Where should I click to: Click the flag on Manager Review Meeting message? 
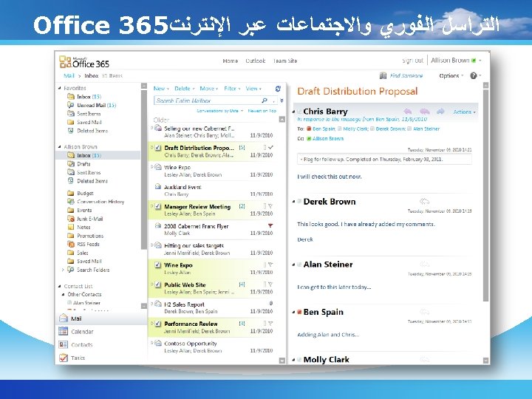pyautogui.click(x=270, y=206)
